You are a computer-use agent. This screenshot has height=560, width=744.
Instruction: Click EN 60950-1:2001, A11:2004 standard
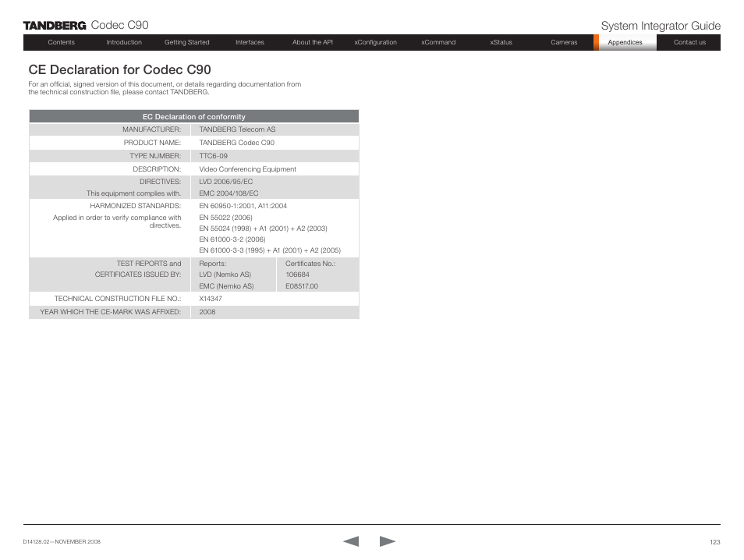point(243,205)
